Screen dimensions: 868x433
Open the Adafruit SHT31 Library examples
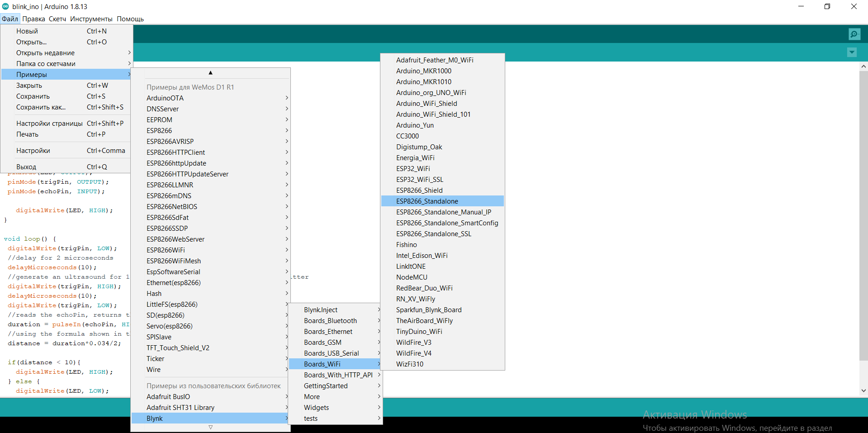click(210, 408)
